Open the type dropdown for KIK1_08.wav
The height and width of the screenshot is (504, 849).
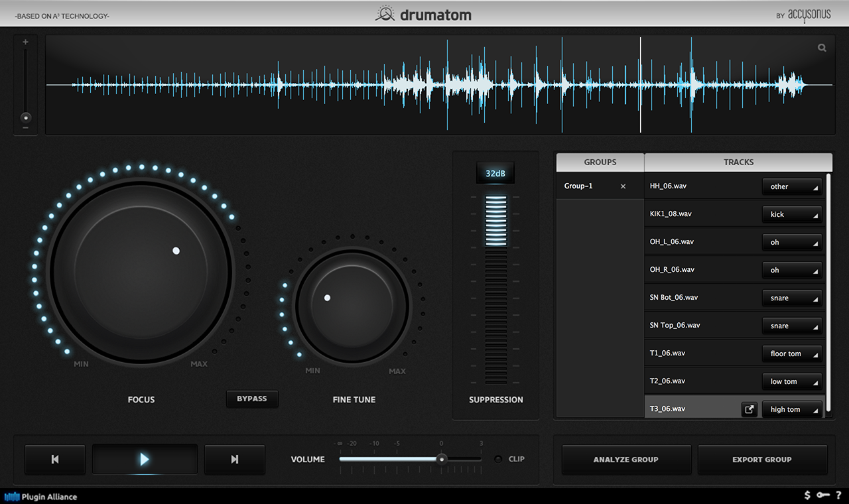pos(792,214)
